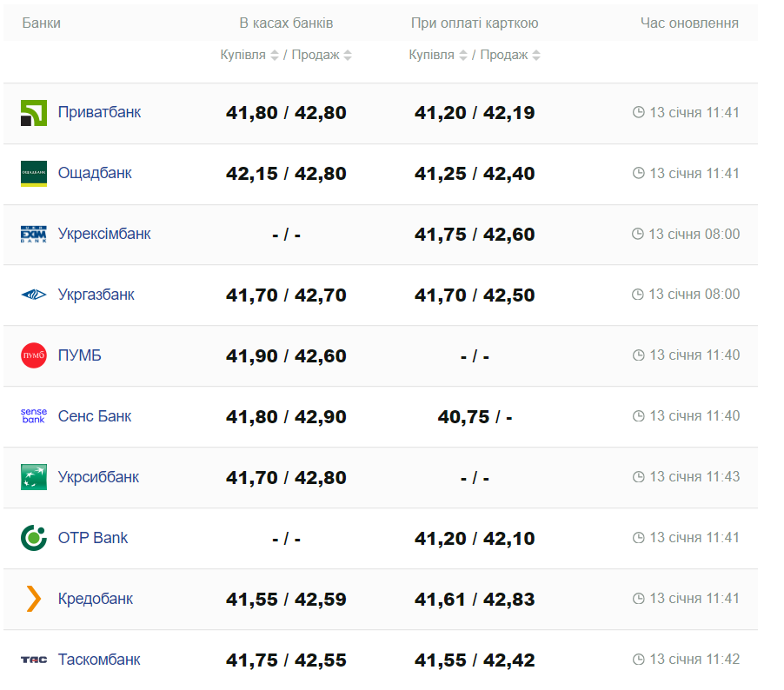Open the Приватбанк link

(x=99, y=112)
